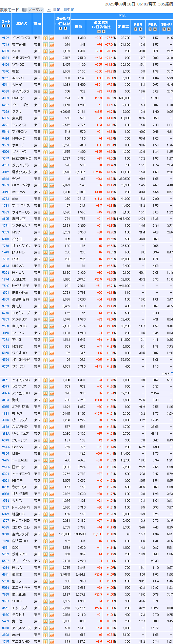This screenshot has width=176, height=644.
Task: Open the chart icon for サンケン row
Action: 52,367
